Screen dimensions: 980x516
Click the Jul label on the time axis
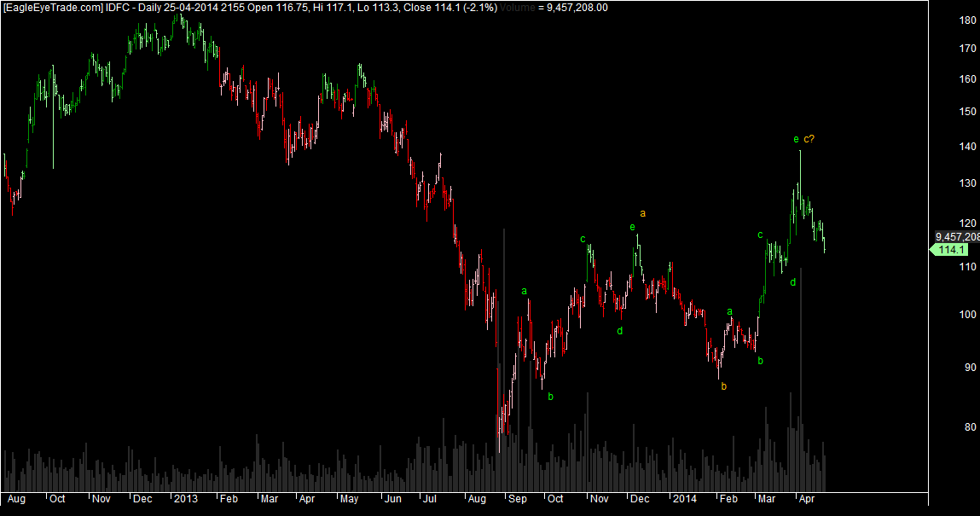(x=429, y=498)
